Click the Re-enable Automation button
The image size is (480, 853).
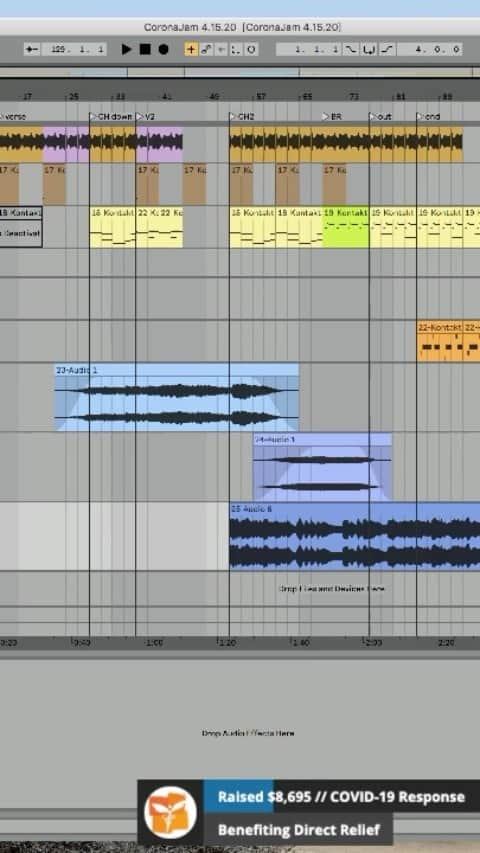click(x=221, y=50)
